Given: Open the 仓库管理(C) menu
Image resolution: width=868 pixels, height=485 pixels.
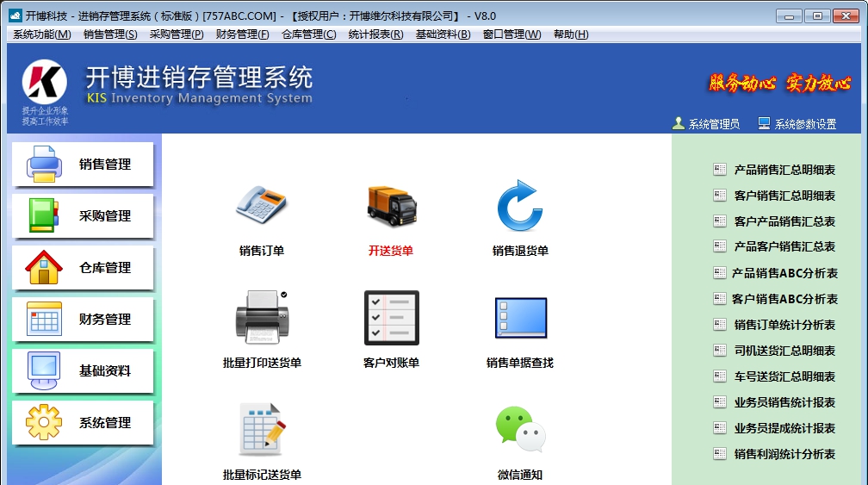Looking at the screenshot, I should [309, 34].
